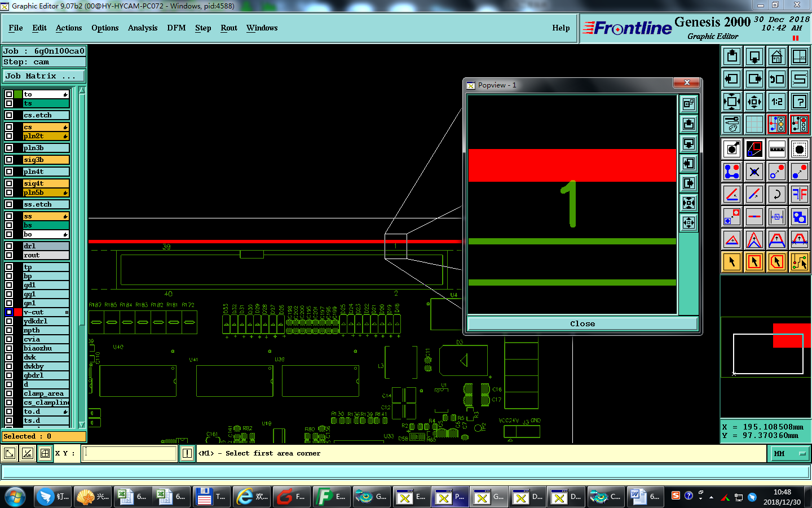Click the zoom in arrows icon

click(754, 102)
